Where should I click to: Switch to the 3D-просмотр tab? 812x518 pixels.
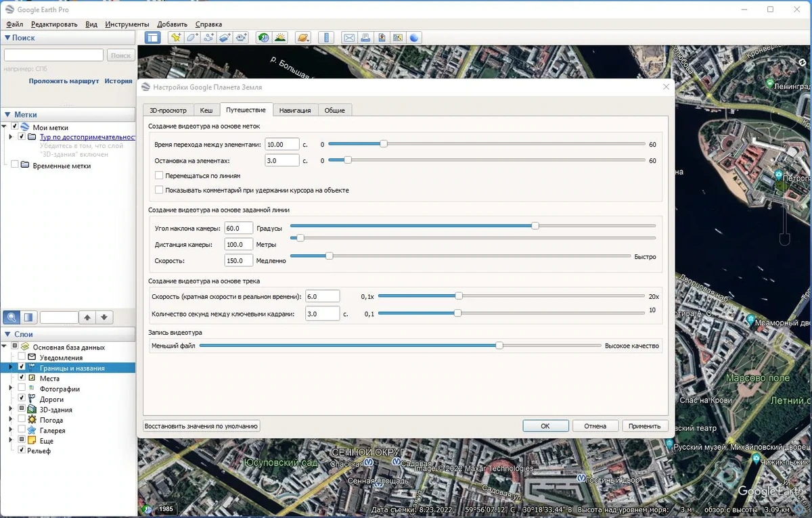click(168, 110)
